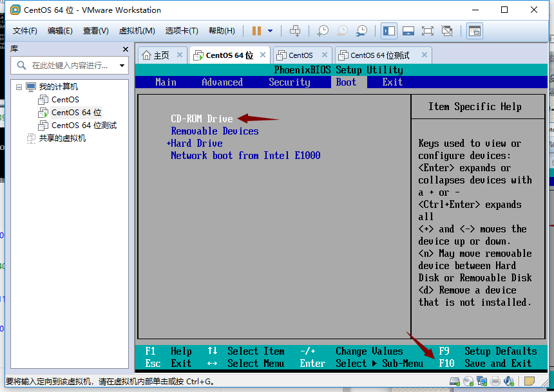Click the network adapter status bar icon
Viewport: 554px width, 392px height.
(x=482, y=381)
